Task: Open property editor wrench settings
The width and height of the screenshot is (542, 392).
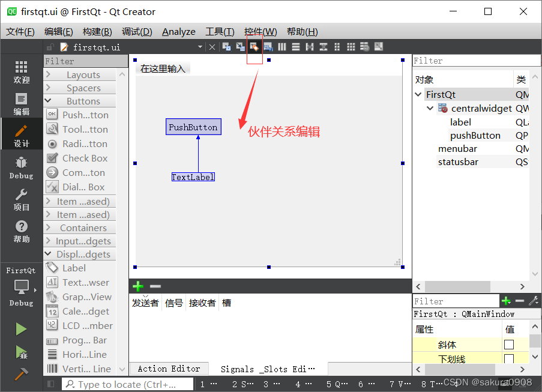Action: (534, 301)
